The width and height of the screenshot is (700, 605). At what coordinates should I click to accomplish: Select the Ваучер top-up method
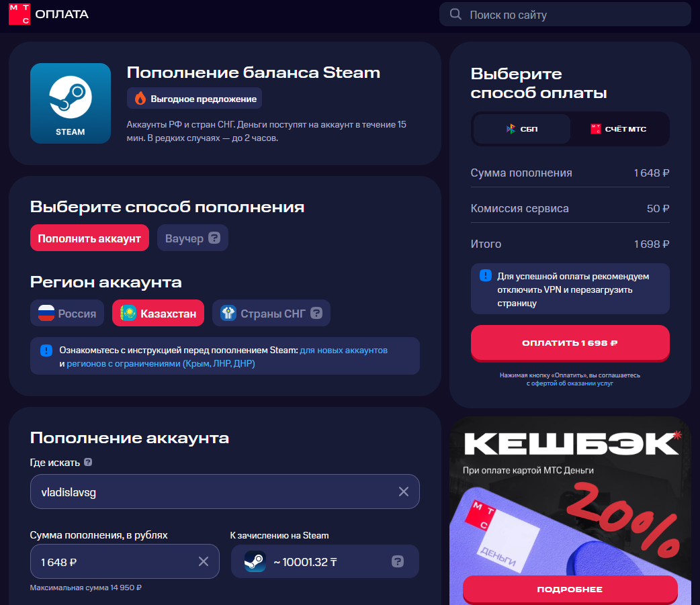tap(192, 238)
